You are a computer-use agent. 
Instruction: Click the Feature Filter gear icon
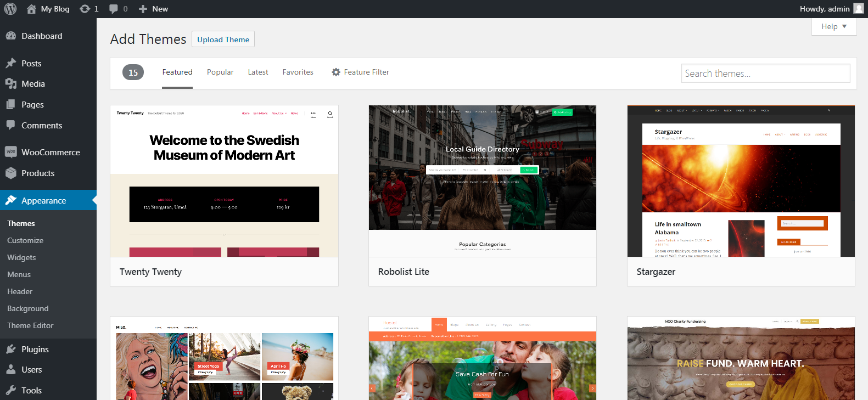[336, 72]
